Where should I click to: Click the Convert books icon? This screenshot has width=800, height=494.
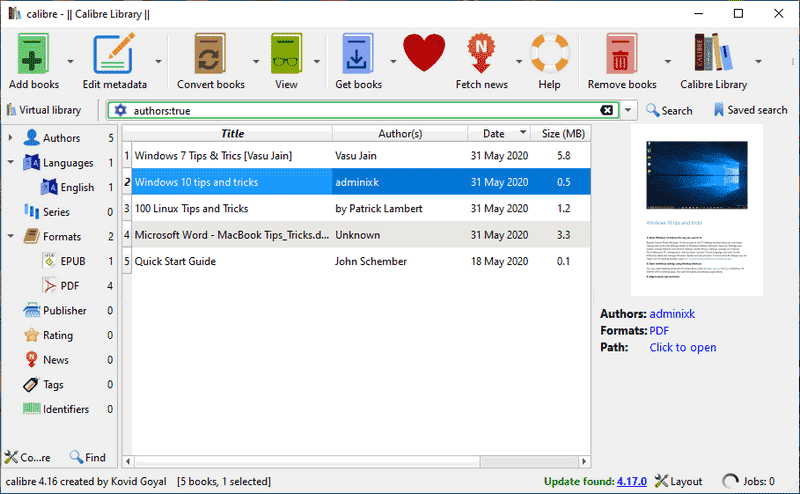(210, 54)
